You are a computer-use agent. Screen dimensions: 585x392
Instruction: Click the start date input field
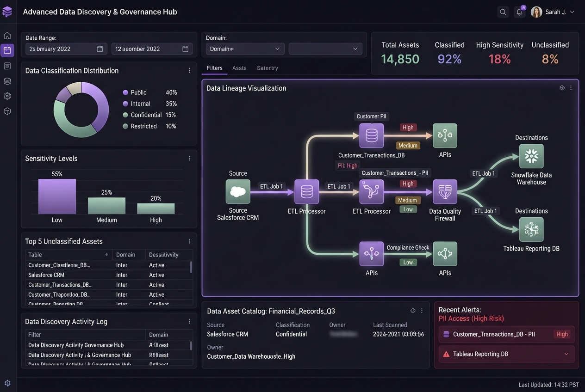[x=66, y=49]
